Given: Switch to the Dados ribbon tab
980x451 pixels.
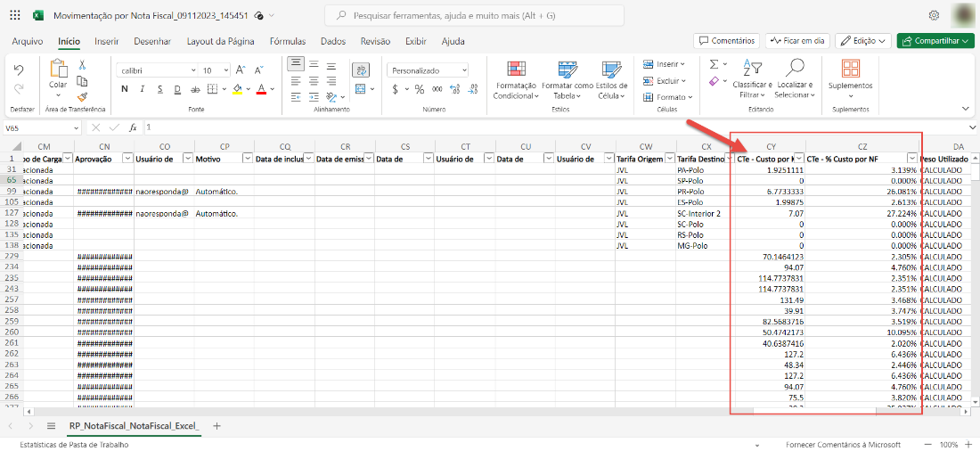Looking at the screenshot, I should (332, 41).
